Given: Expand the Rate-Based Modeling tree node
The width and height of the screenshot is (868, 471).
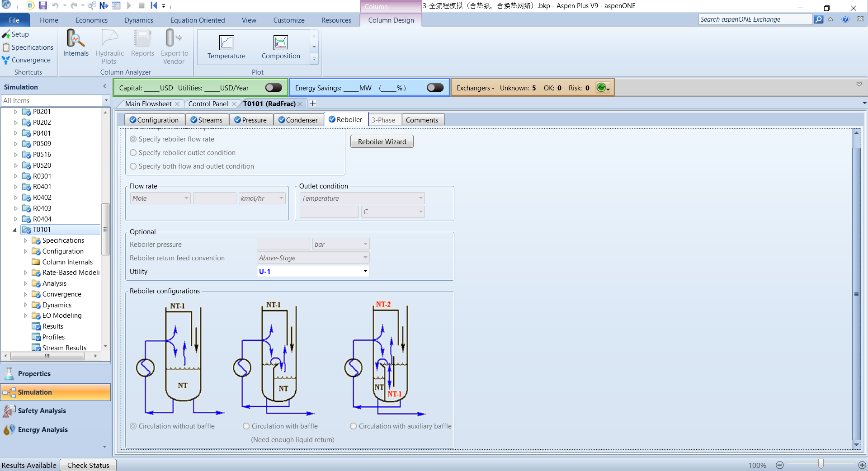Looking at the screenshot, I should point(25,273).
